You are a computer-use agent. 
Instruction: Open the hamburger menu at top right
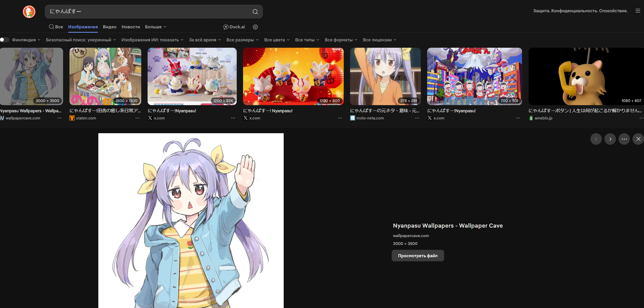pos(638,11)
